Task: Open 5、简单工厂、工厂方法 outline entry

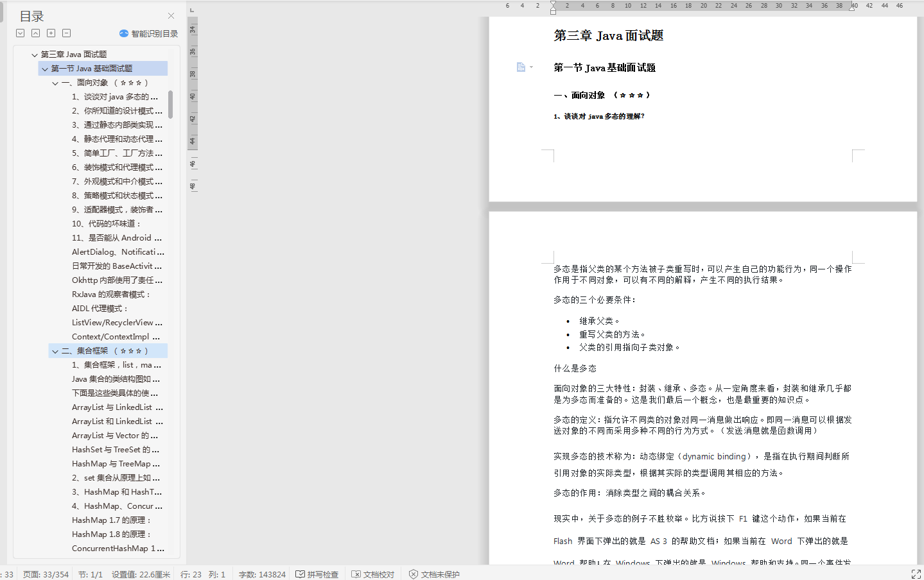Action: 117,153
